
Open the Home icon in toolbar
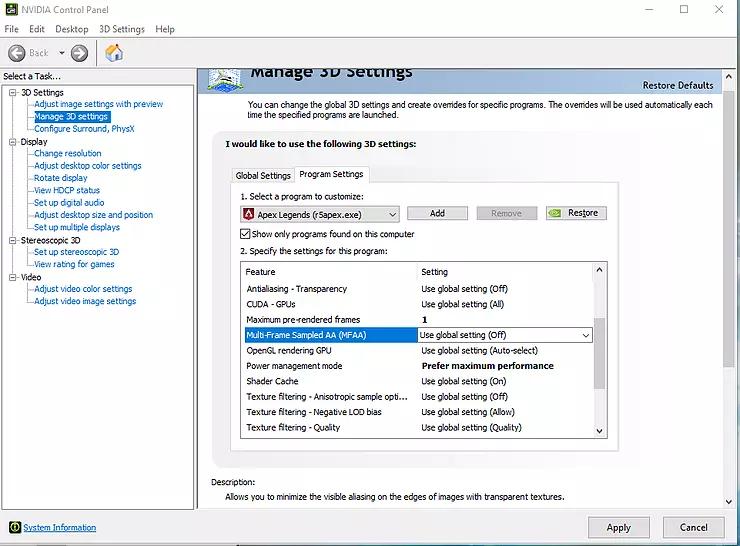(114, 53)
